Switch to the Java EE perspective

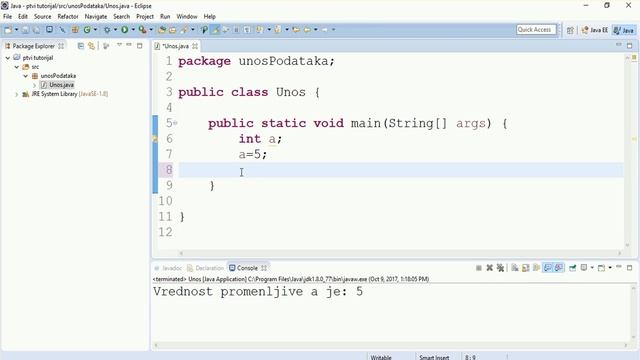click(x=595, y=30)
